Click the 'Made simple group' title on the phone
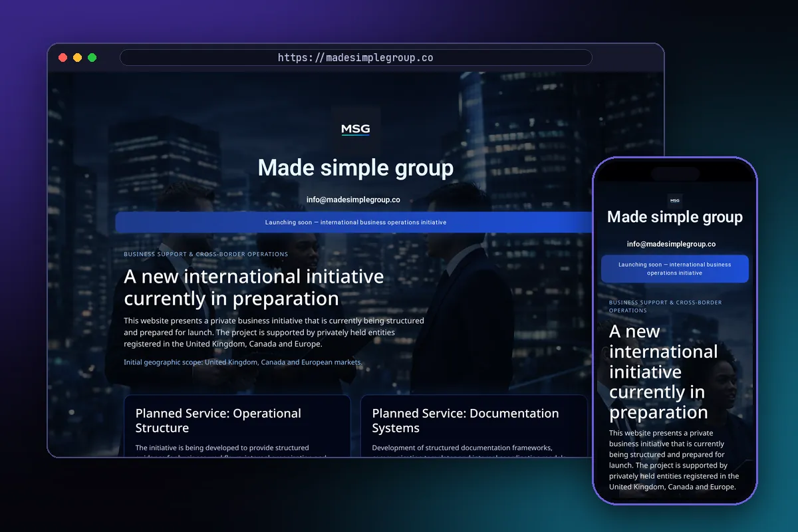The width and height of the screenshot is (798, 532). [675, 217]
